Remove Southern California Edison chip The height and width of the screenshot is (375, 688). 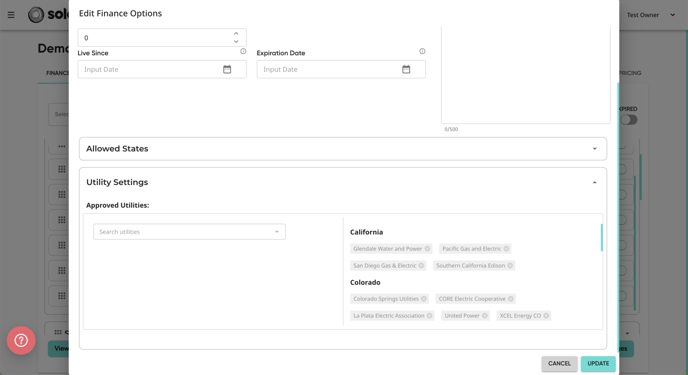coord(510,265)
